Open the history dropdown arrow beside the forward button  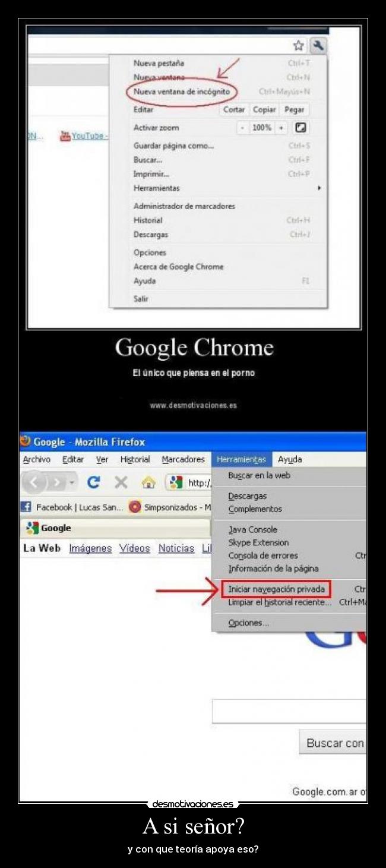click(x=72, y=482)
